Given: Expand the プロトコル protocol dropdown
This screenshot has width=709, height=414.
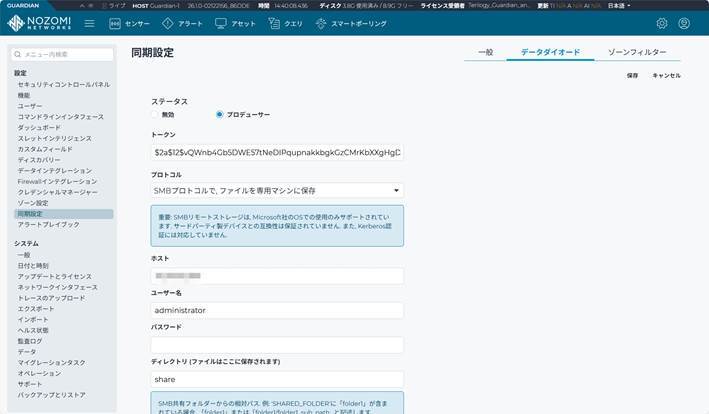Looking at the screenshot, I should point(277,189).
